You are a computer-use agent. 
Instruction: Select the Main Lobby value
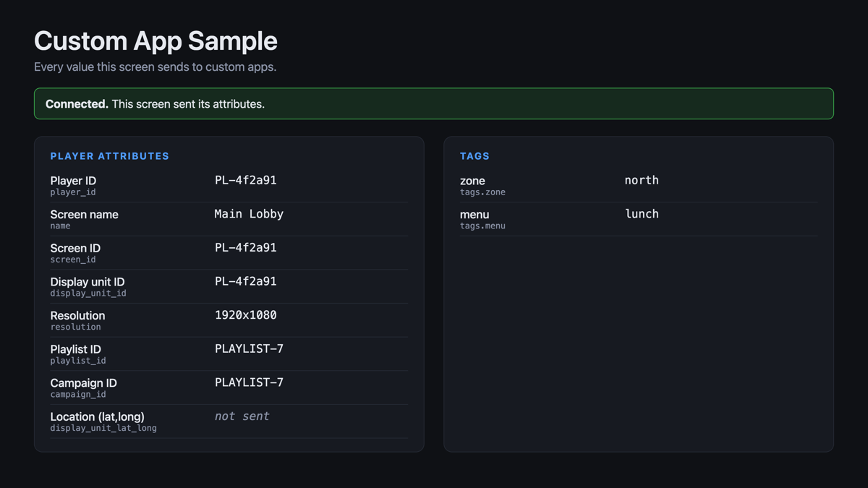tap(249, 214)
